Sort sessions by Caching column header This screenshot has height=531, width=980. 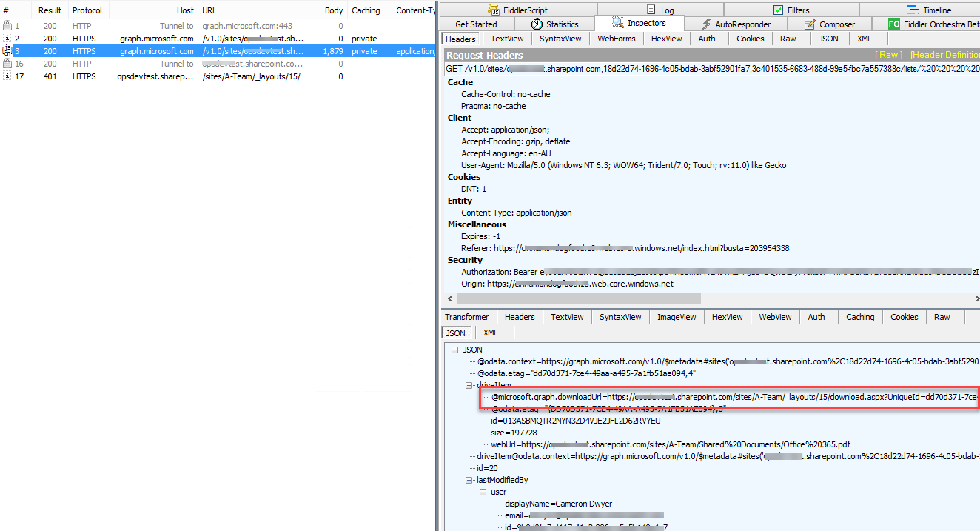pyautogui.click(x=370, y=10)
